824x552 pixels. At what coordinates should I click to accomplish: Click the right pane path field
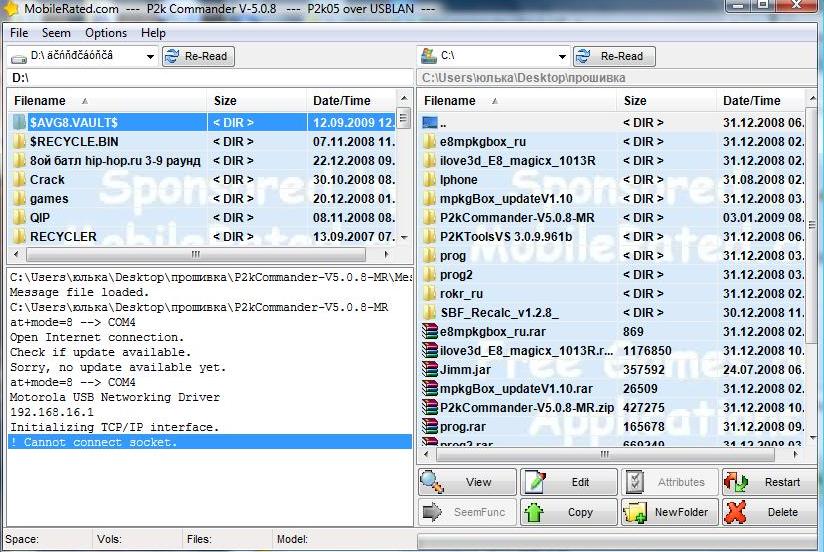pyautogui.click(x=617, y=78)
